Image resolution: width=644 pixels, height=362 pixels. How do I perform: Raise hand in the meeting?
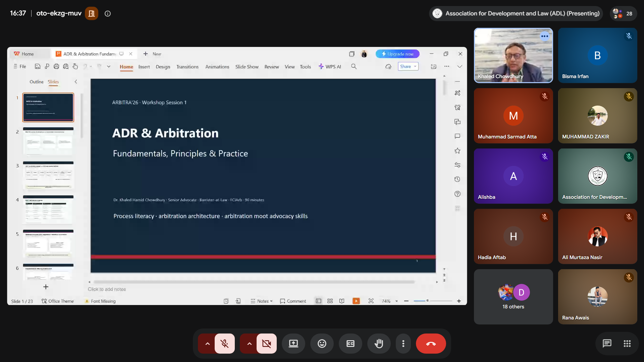(379, 344)
